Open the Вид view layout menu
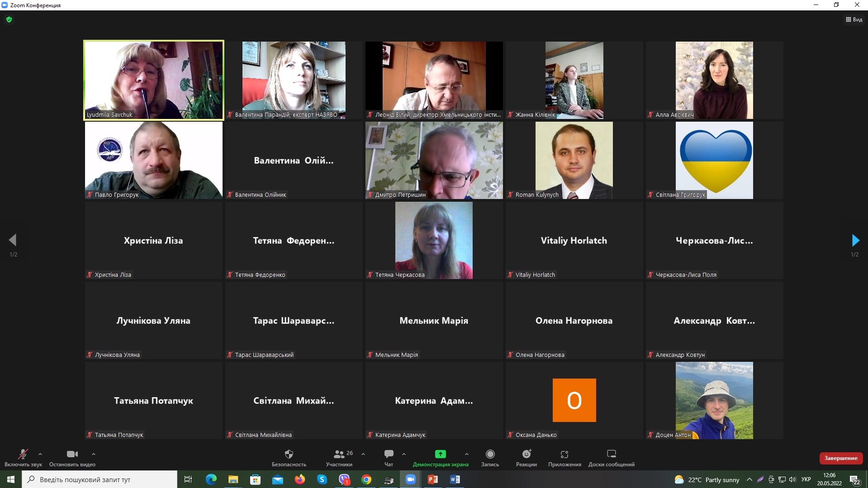 click(854, 19)
